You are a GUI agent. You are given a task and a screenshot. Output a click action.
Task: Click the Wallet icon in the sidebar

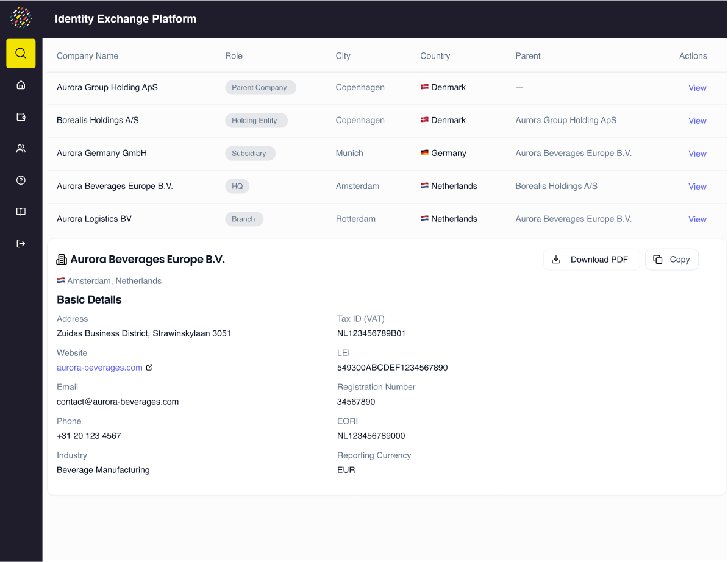pos(20,116)
